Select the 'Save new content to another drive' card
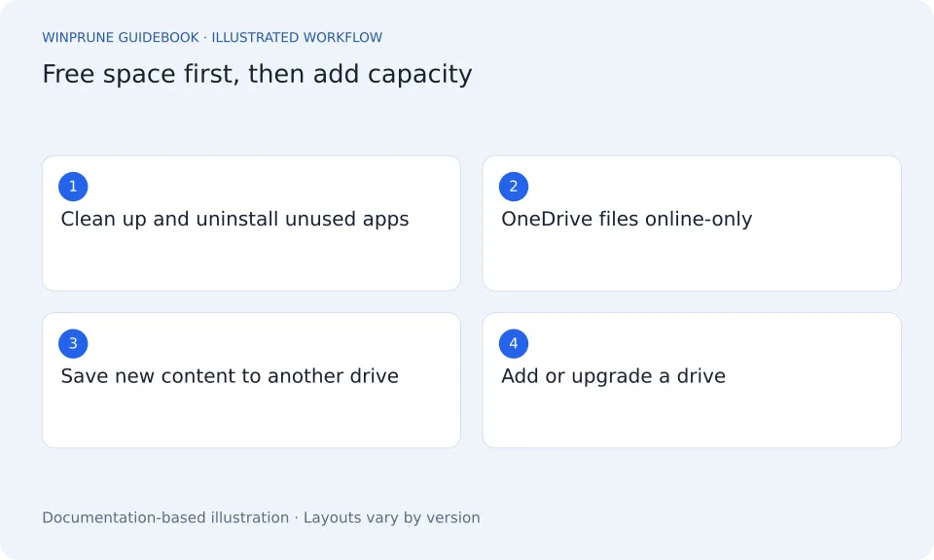The width and height of the screenshot is (934, 560). (x=251, y=380)
